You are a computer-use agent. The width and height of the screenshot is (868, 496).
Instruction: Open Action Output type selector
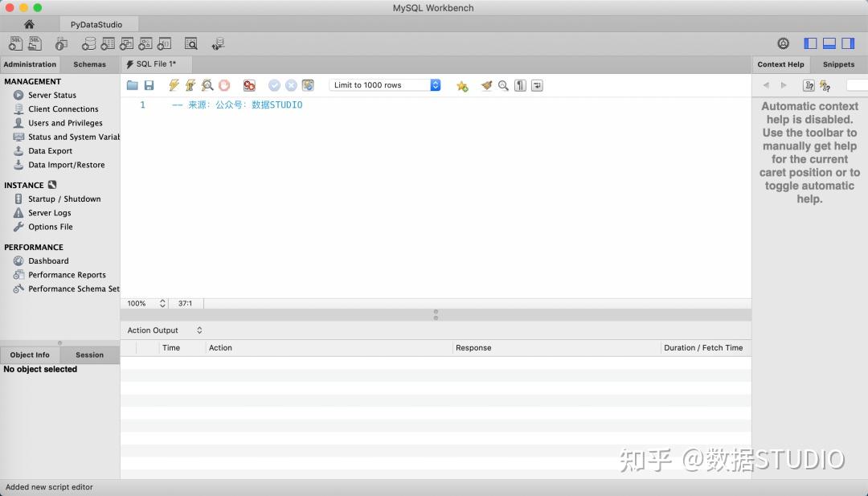click(165, 330)
